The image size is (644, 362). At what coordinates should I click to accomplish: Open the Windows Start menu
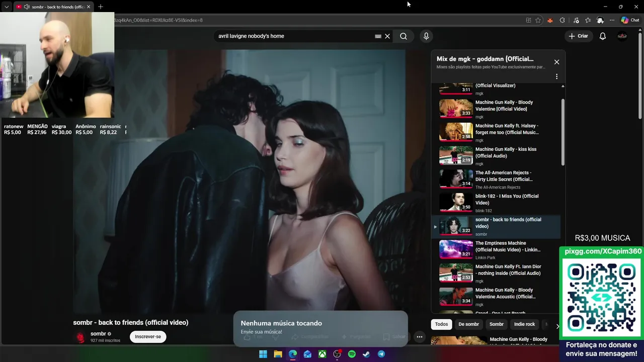[x=263, y=354]
